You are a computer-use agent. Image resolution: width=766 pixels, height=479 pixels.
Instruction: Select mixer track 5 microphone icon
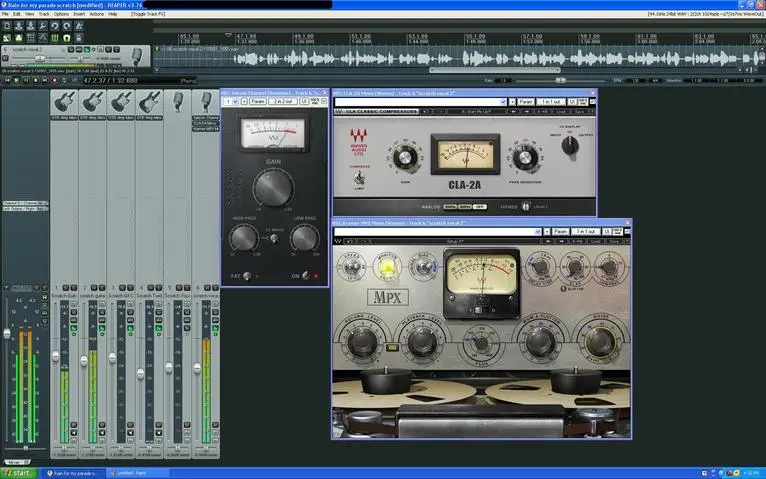(177, 102)
